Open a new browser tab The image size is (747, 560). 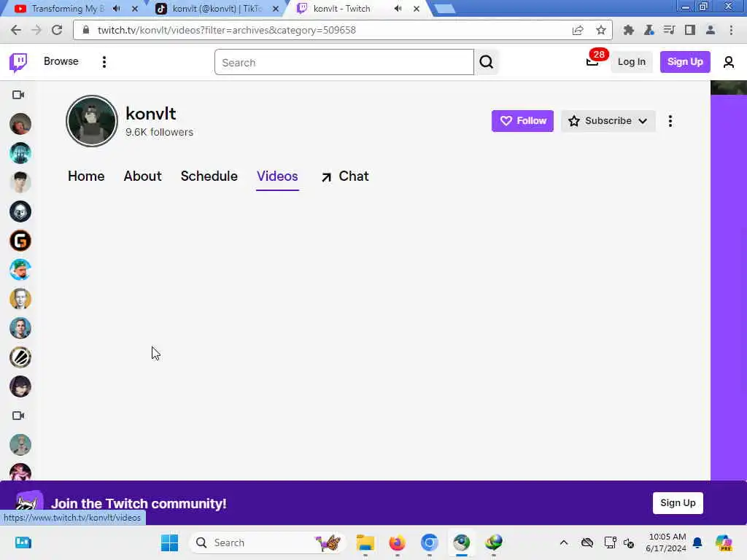444,9
